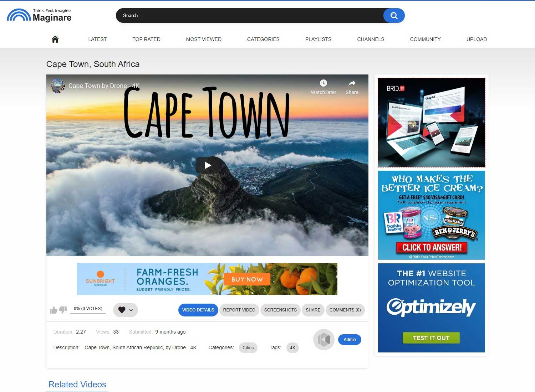Screen dimensions: 535x392
Task: Click the Cities category link
Action: pyautogui.click(x=248, y=348)
